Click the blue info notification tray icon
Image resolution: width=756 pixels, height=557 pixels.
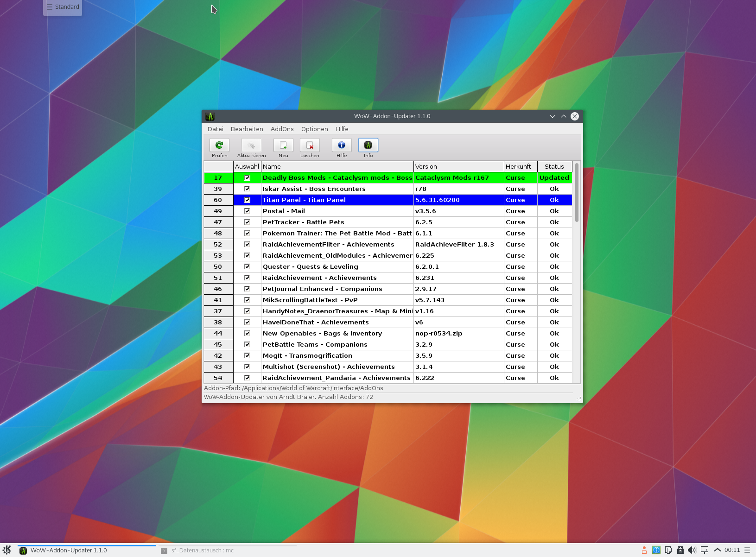tap(656, 550)
